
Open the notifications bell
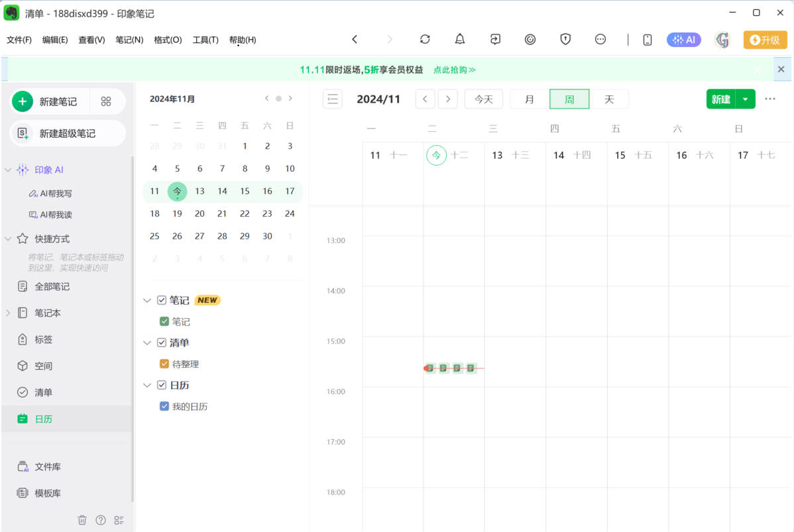pyautogui.click(x=460, y=40)
